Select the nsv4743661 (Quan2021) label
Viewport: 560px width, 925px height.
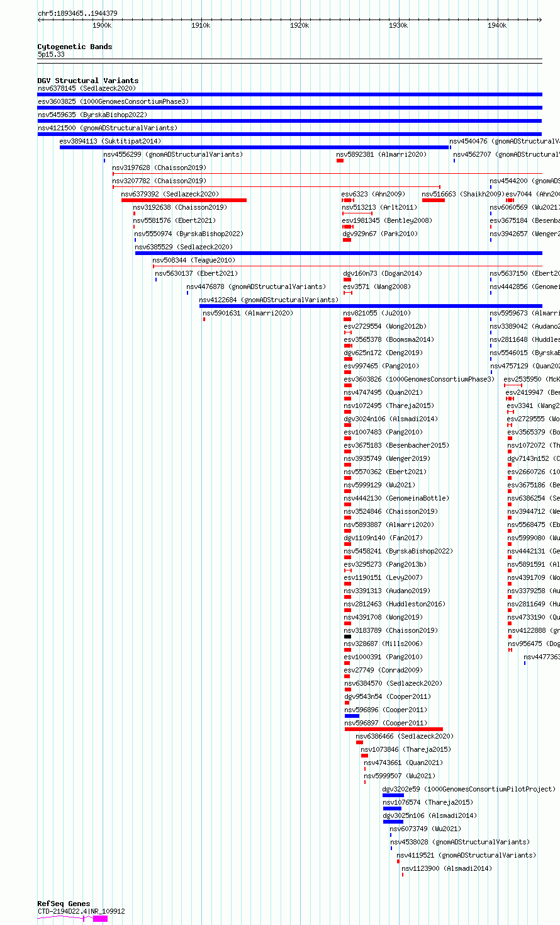[403, 763]
